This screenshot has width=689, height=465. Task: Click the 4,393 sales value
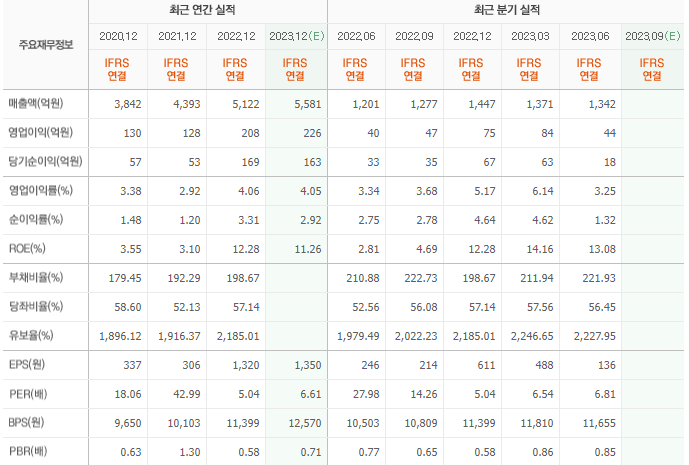[x=187, y=104]
